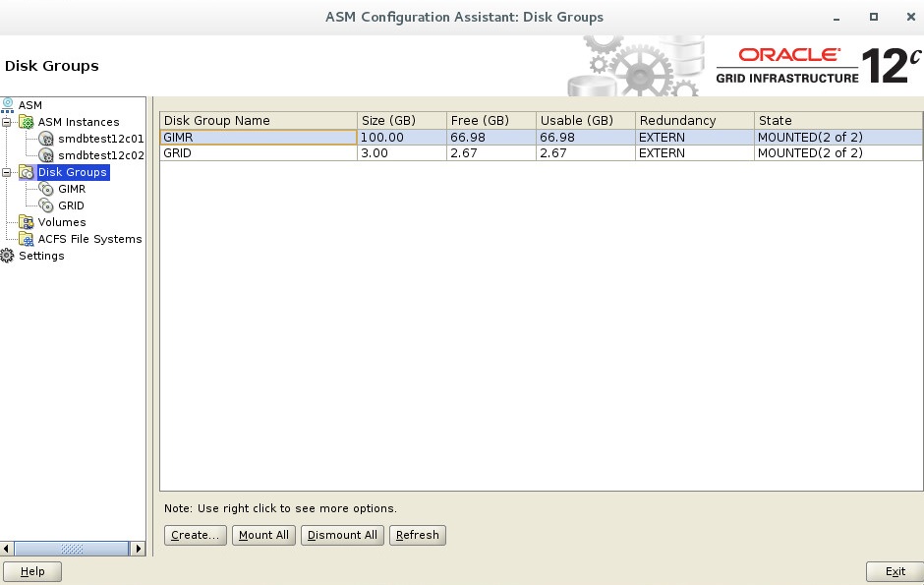Click EXTERN redundancy in GRID row
The height and width of the screenshot is (585, 924).
pyautogui.click(x=695, y=153)
